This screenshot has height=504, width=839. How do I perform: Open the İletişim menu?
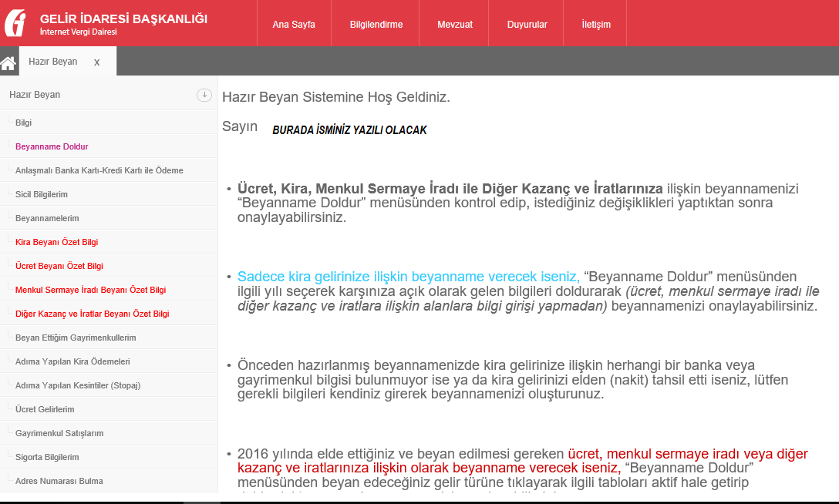click(x=594, y=24)
